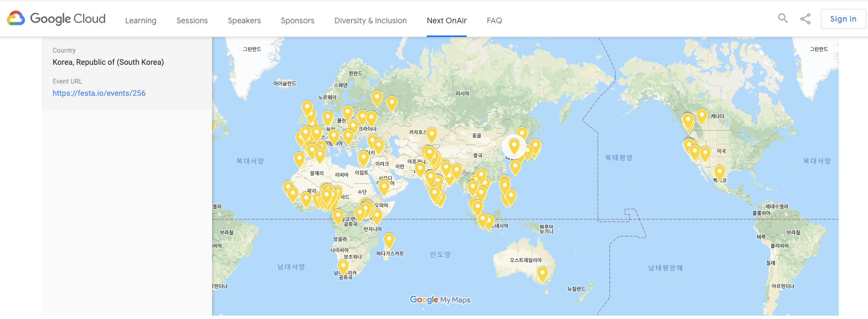
Task: Click the Sign in button
Action: [843, 19]
